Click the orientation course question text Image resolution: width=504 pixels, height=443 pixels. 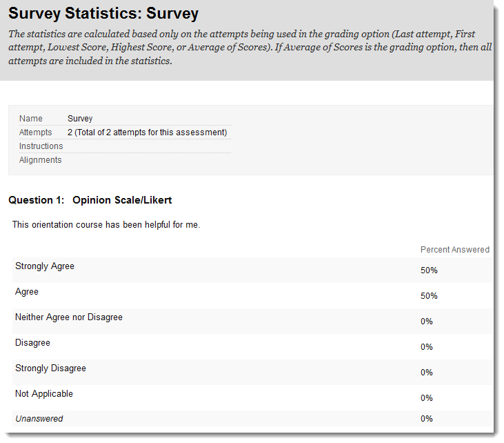tap(106, 225)
